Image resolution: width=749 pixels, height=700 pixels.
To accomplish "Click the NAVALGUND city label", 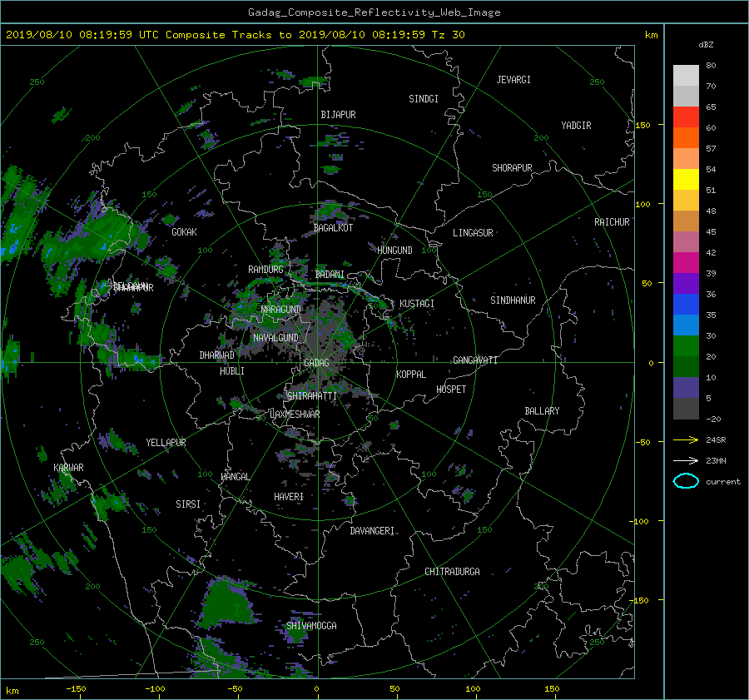I will tap(275, 338).
